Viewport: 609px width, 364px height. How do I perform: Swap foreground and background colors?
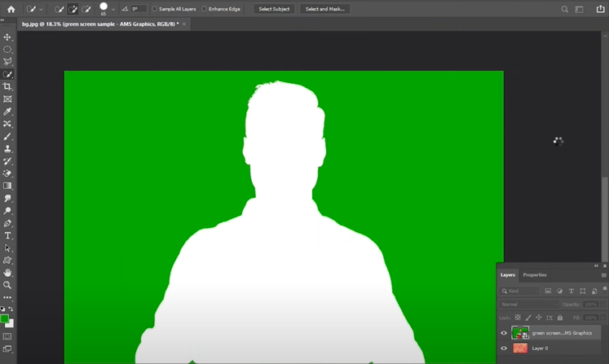pos(11,309)
